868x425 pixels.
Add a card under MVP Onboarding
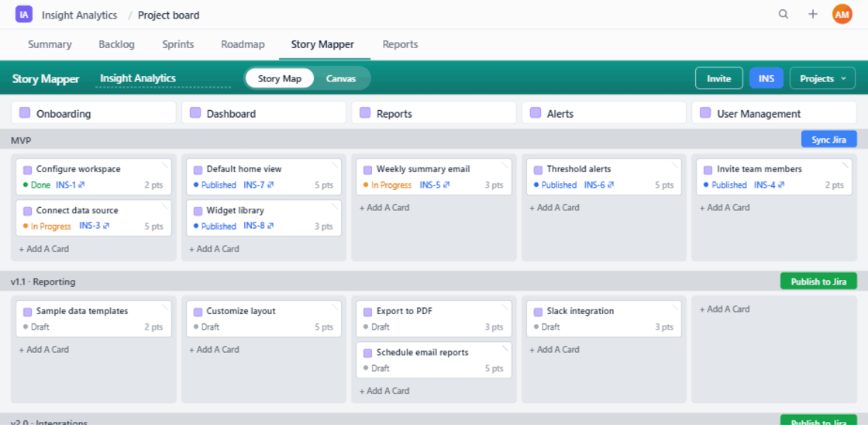(x=44, y=250)
